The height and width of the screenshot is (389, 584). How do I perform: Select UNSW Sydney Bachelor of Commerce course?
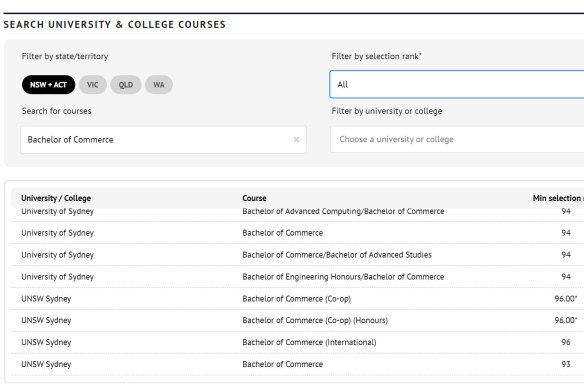click(283, 364)
